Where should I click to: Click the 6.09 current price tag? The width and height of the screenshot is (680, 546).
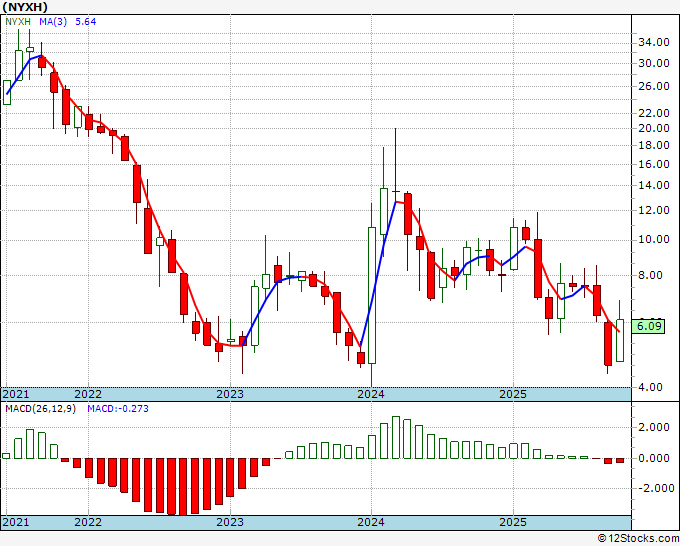(649, 326)
